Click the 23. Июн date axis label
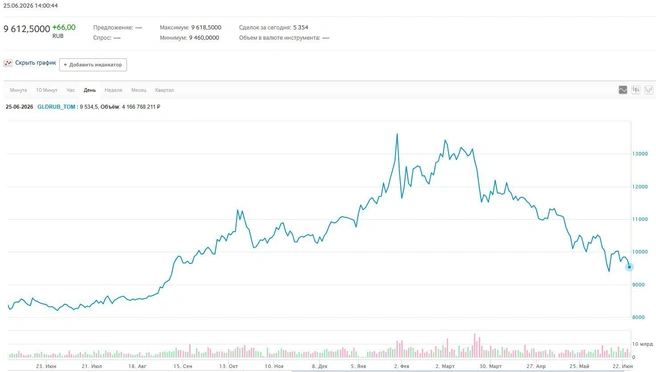 46,366
